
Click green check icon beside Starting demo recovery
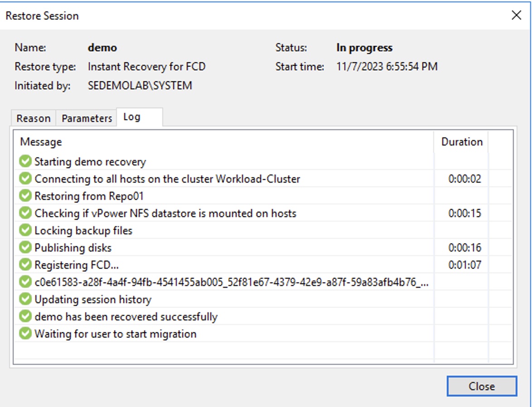(x=26, y=162)
